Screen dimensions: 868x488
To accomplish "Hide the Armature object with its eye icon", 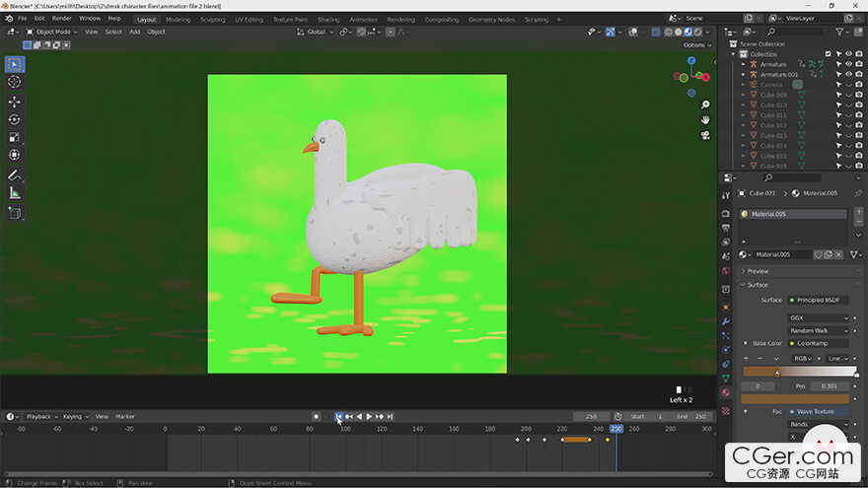I will point(847,64).
